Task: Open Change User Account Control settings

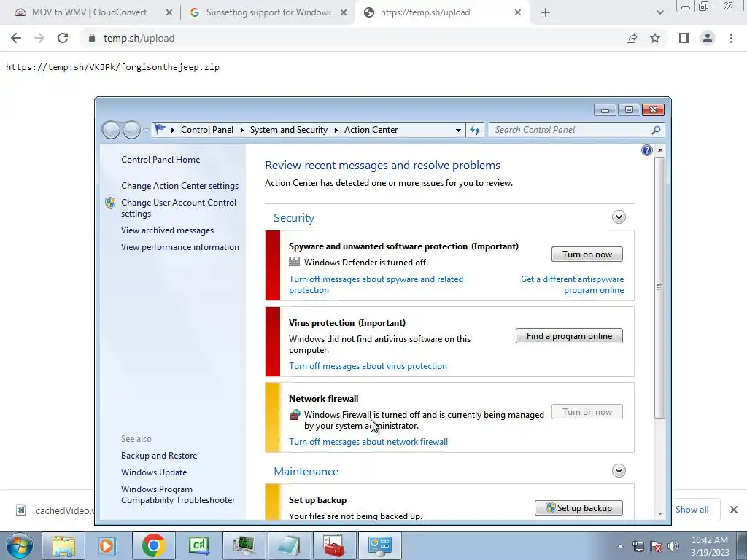Action: [179, 208]
